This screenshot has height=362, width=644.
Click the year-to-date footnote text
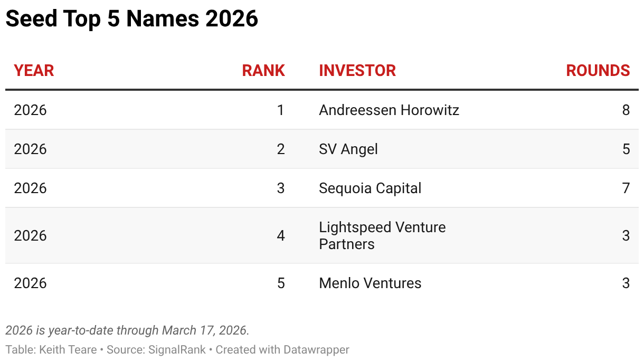pos(127,330)
